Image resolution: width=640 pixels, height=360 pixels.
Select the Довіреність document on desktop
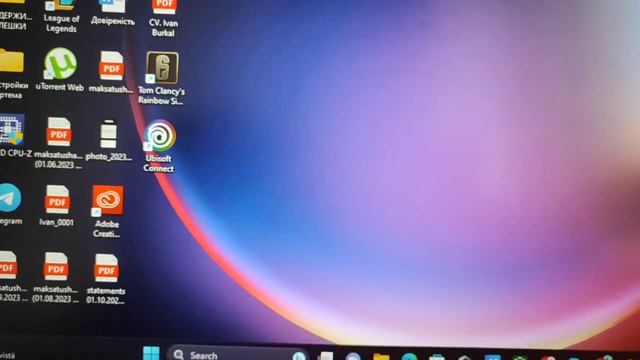113,13
